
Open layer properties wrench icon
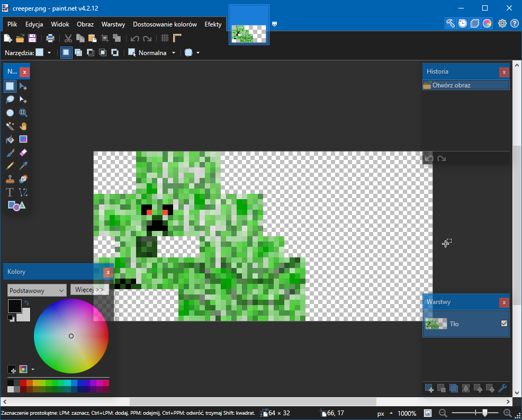[x=502, y=388]
